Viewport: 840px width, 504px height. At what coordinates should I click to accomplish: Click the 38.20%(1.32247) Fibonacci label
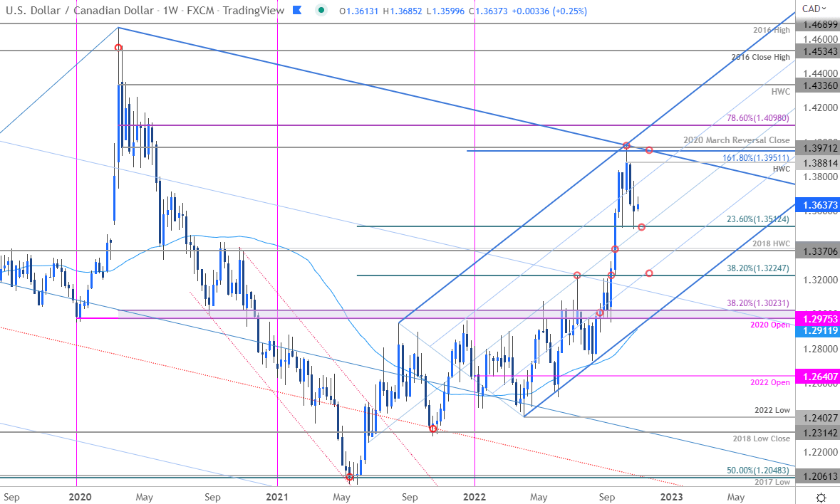tap(758, 268)
